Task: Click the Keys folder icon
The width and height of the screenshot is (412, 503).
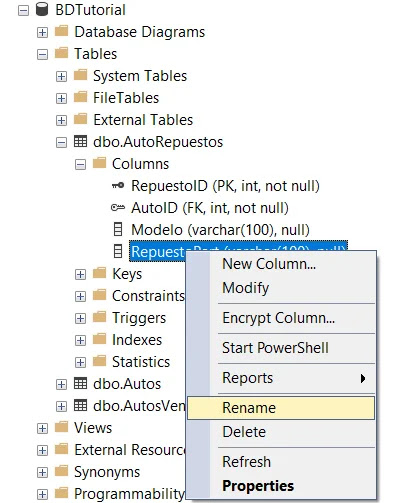Action: pos(99,273)
